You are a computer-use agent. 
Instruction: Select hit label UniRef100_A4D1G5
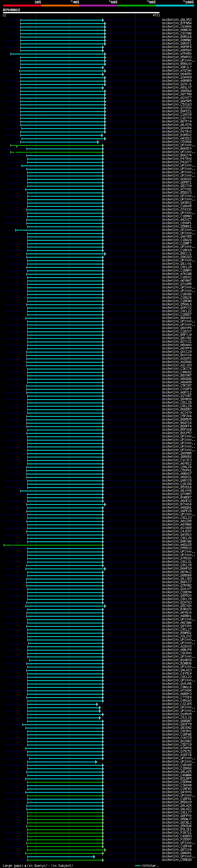(177, 544)
